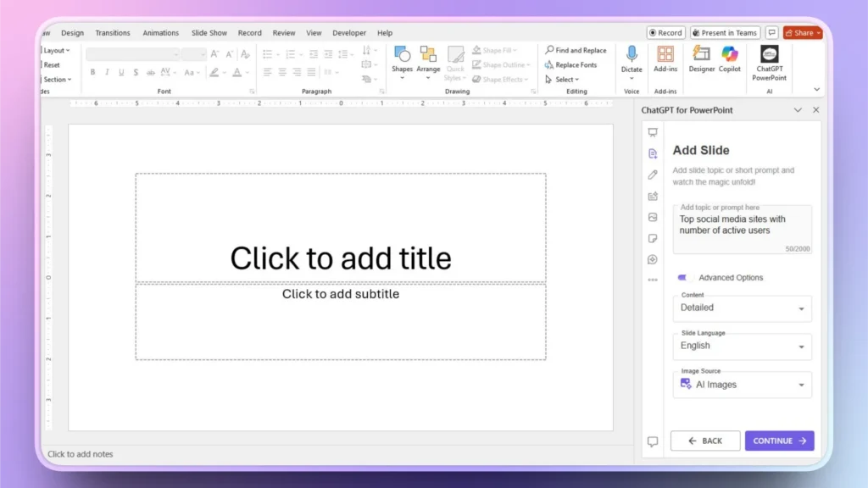
Task: Click the Arrange tool
Action: [x=428, y=61]
